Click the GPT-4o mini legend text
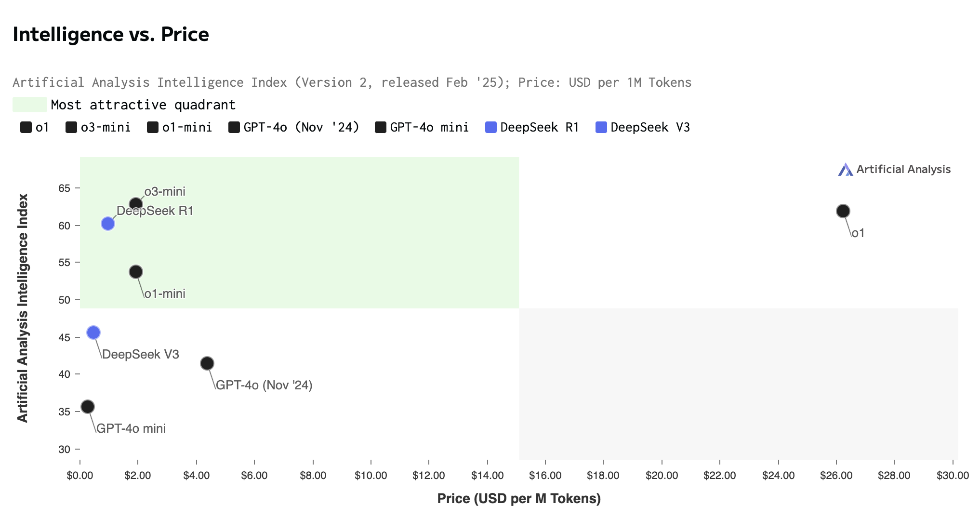 (x=429, y=128)
